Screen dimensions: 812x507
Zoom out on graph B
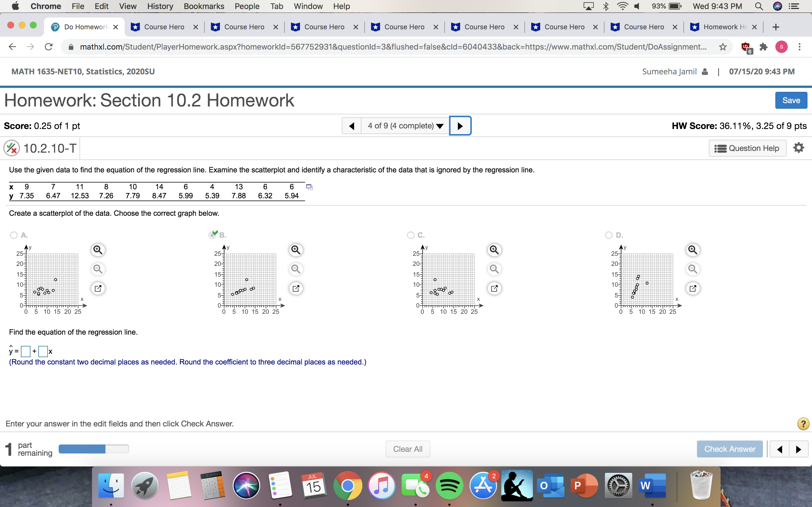click(295, 269)
